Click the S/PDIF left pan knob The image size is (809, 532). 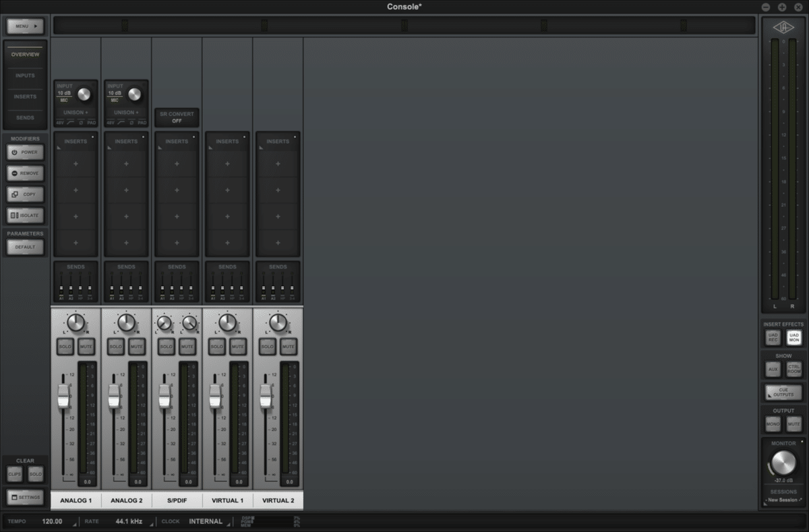pyautogui.click(x=164, y=324)
